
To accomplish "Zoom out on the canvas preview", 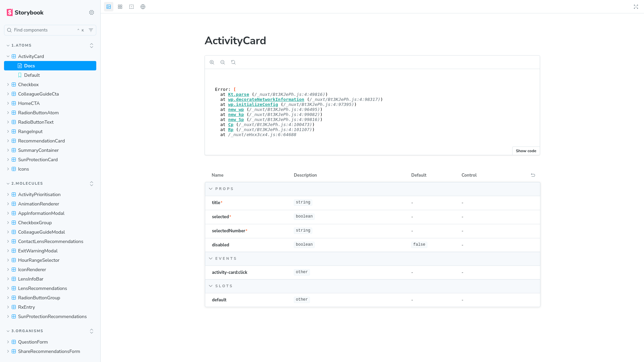I will click(223, 62).
